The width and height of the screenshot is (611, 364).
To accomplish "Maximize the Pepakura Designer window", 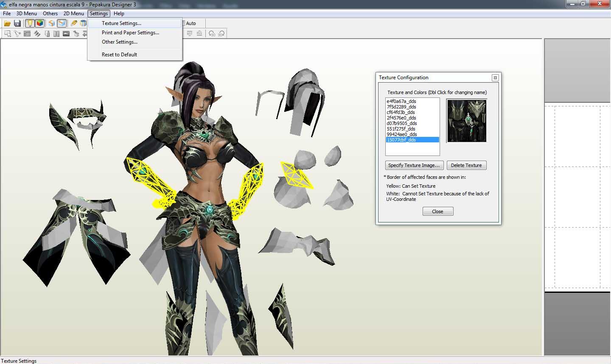I will pos(584,4).
